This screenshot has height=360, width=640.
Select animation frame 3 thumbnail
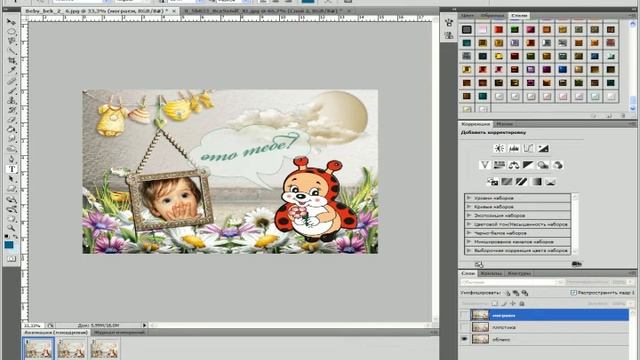[x=104, y=349]
